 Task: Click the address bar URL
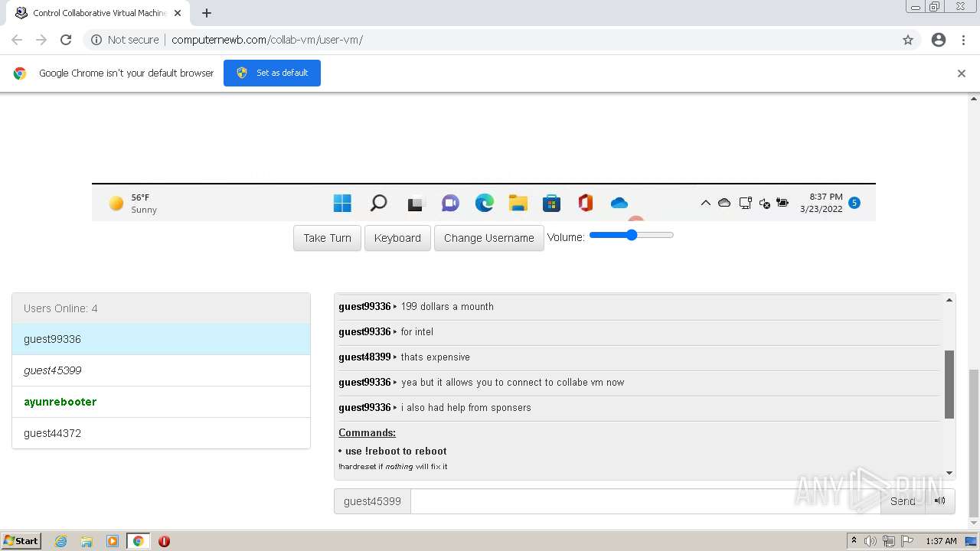[x=267, y=40]
